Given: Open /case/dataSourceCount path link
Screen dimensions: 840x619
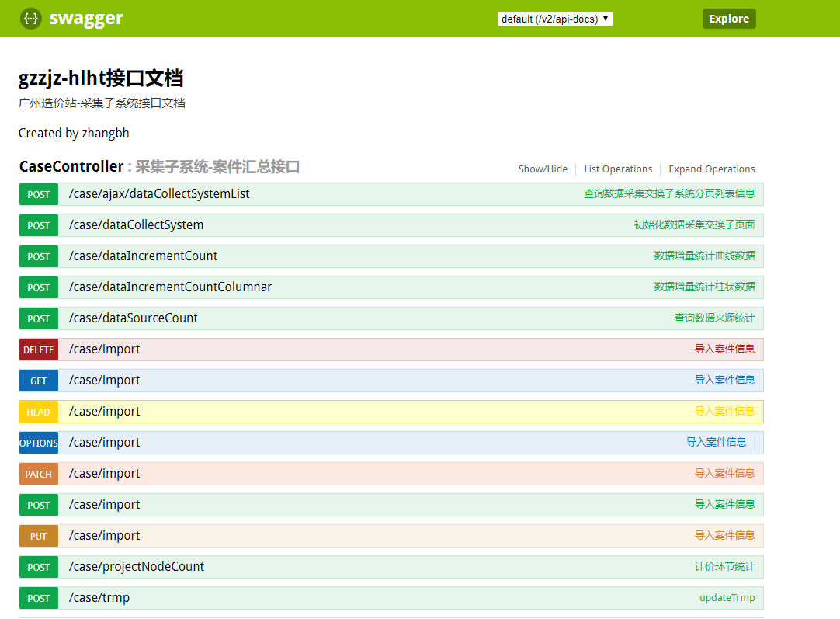Looking at the screenshot, I should point(134,318).
